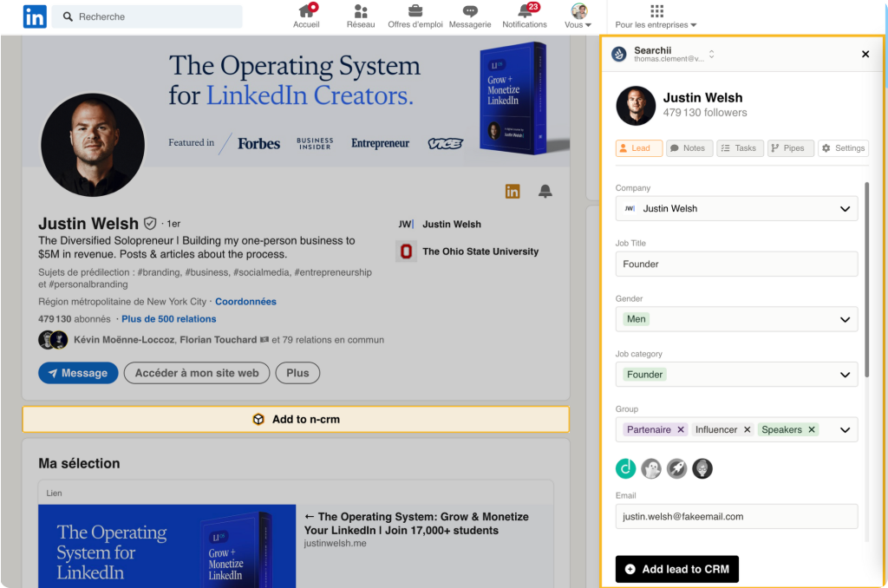Click the Searchii logo icon in panel
The height and width of the screenshot is (588, 888).
[619, 54]
